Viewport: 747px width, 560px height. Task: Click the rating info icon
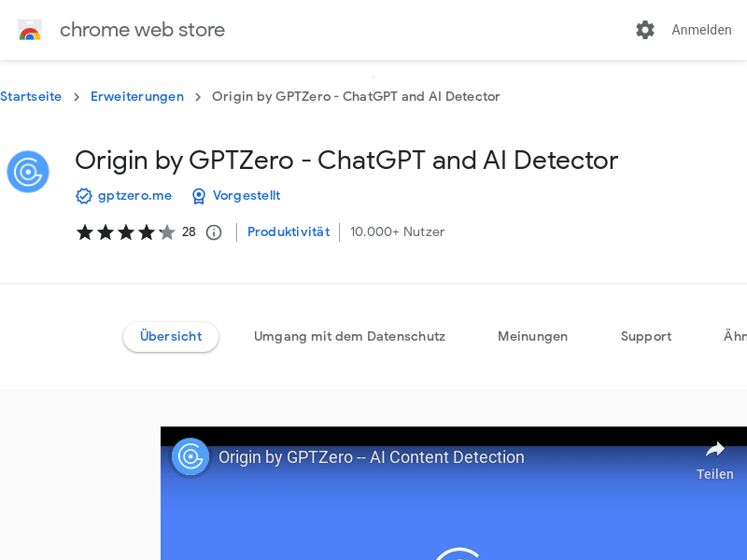[214, 232]
